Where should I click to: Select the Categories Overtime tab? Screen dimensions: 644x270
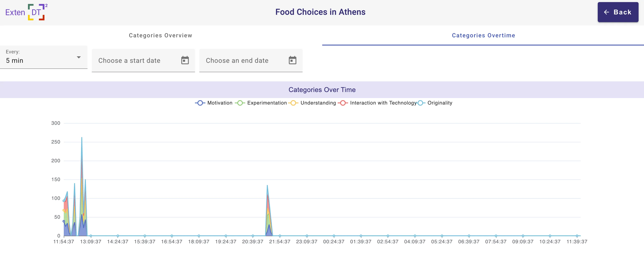click(x=483, y=35)
